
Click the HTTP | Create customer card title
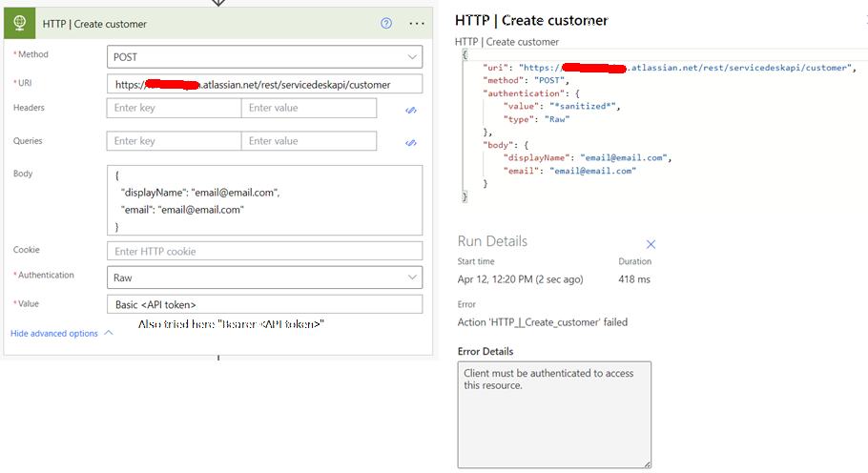(x=94, y=24)
